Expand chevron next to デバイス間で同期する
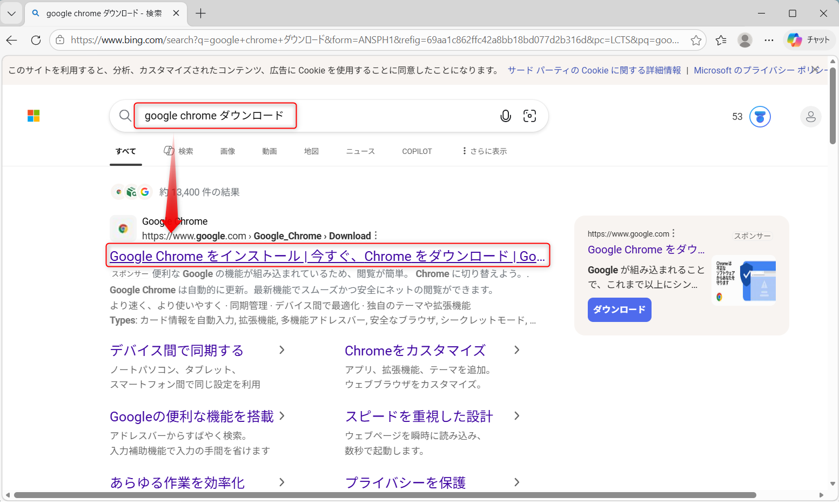Viewport: 839px width, 504px height. click(x=282, y=350)
